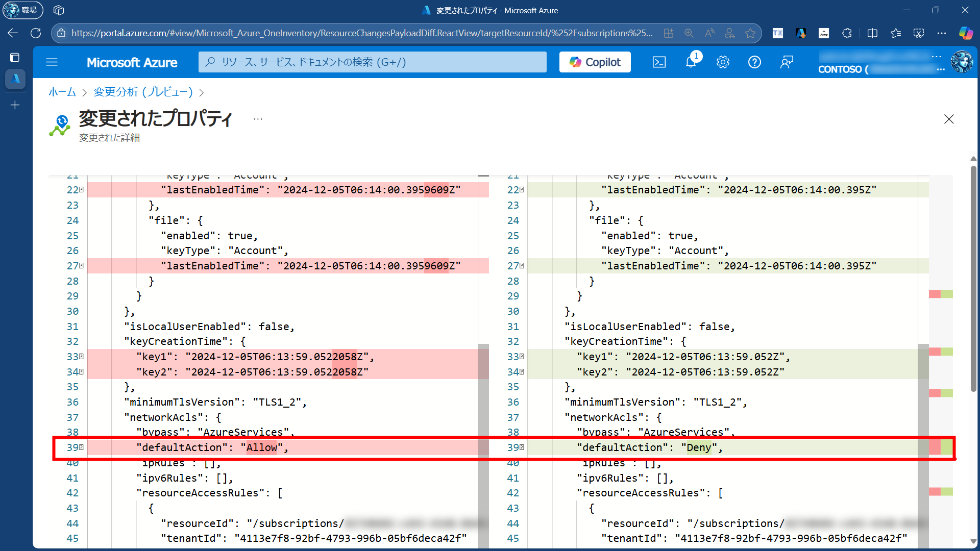This screenshot has width=980, height=551.
Task: Open Edge Copilot sidebar icon
Action: 966,33
